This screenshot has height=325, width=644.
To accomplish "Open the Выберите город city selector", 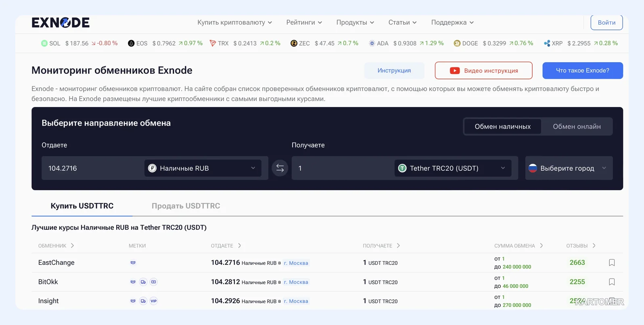I will pos(569,168).
